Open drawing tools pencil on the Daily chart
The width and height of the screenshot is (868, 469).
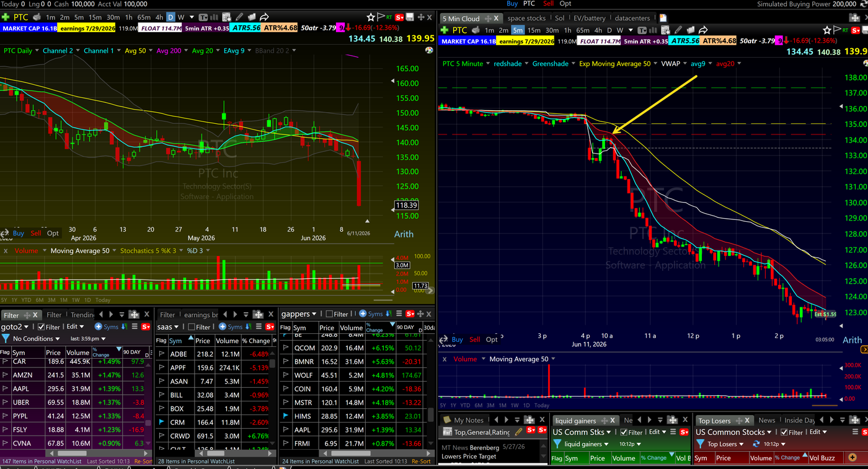[238, 17]
